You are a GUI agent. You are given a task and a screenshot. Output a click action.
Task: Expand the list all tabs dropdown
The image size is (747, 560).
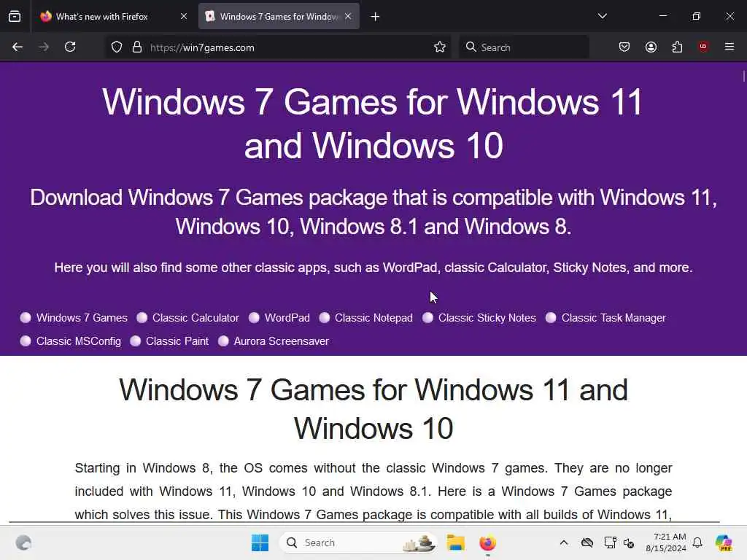click(603, 16)
